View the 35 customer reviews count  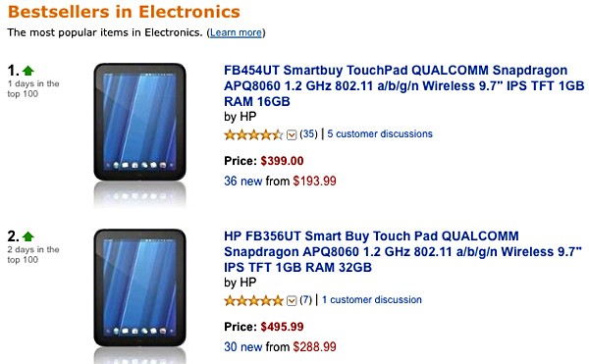pyautogui.click(x=308, y=134)
